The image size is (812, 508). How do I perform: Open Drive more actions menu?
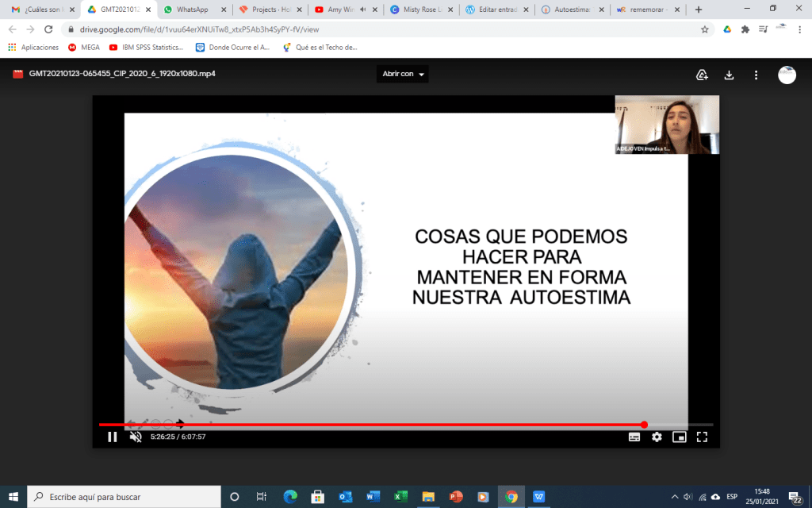[x=756, y=75]
